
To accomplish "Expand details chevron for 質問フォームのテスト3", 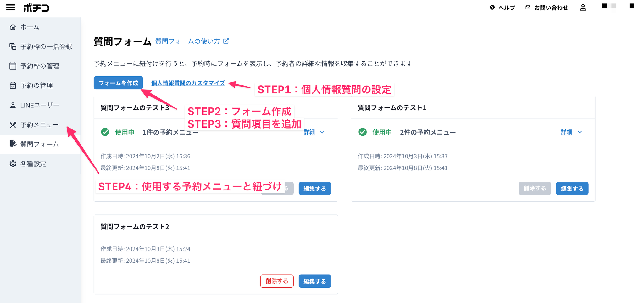I will [x=322, y=132].
